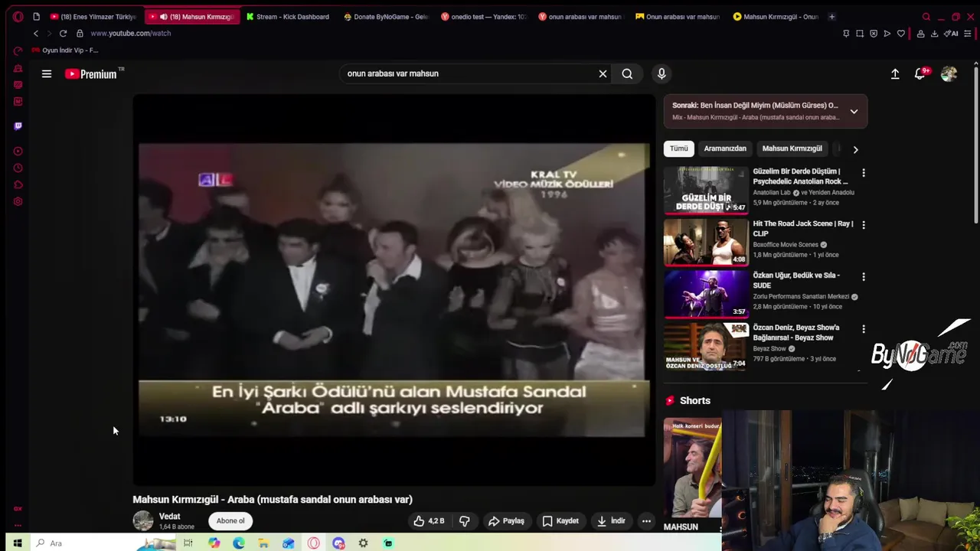980x551 pixels.
Task: Click the www.youtube.com/watch address bar
Action: click(130, 33)
